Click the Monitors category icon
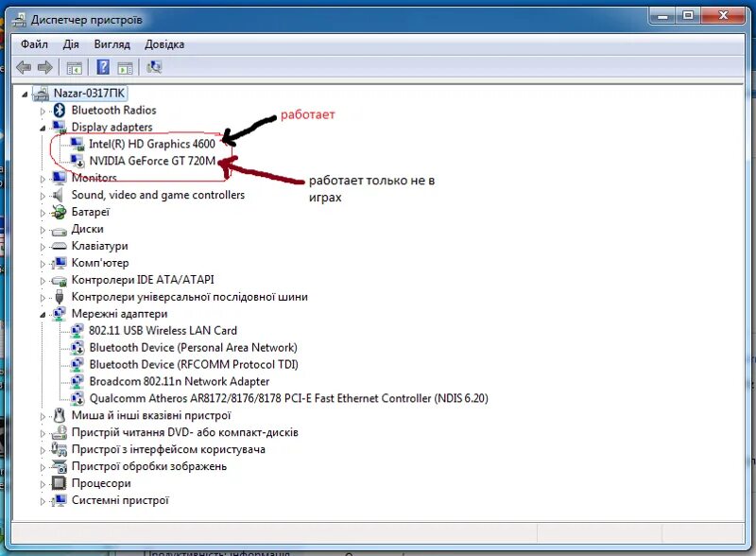 59,178
